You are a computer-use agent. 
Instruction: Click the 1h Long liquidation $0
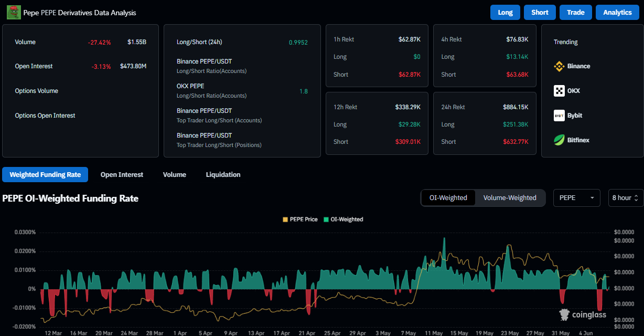coord(417,57)
